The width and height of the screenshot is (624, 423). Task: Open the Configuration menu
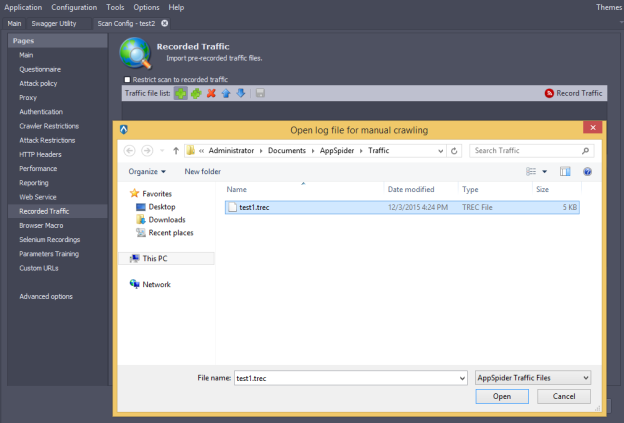click(x=74, y=7)
